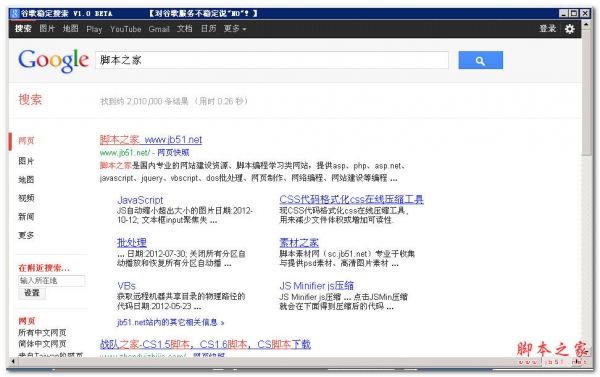Click the 设置 button under location
Viewport: 600px width, 377px height.
pyautogui.click(x=32, y=293)
